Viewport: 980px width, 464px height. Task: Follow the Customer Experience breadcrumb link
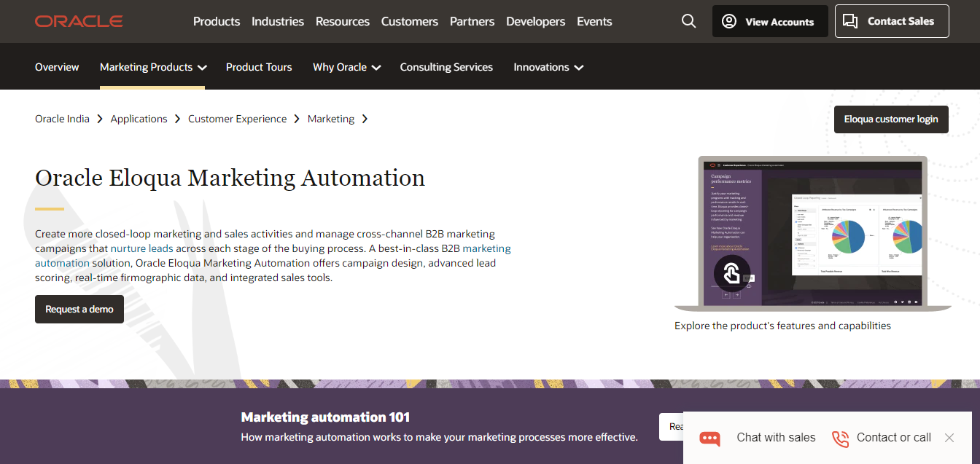pos(238,119)
